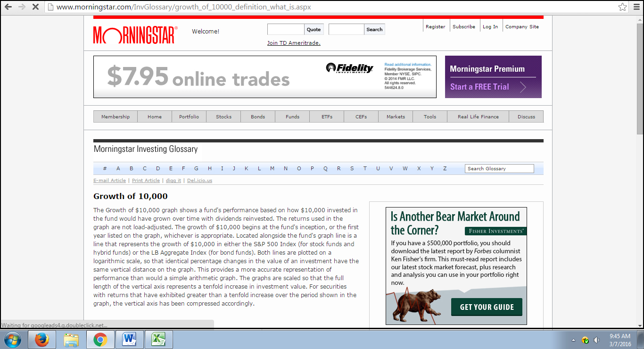
Task: Bookmark page with star icon
Action: pos(623,7)
